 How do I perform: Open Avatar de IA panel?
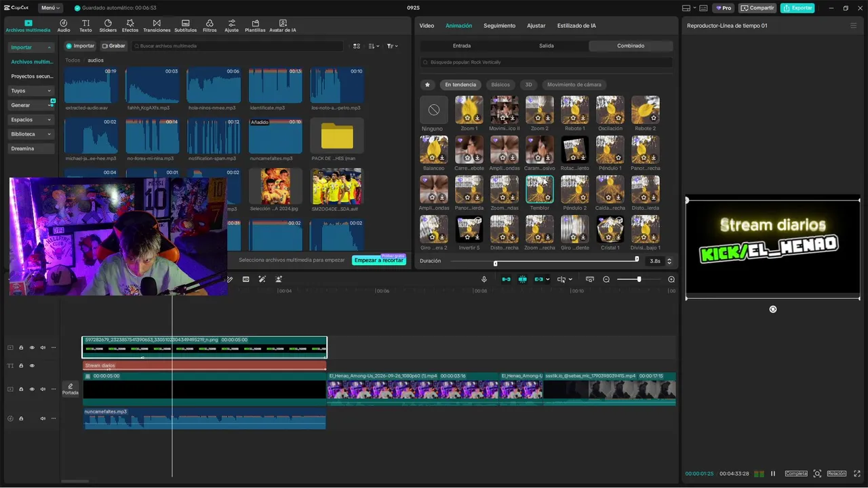click(282, 26)
